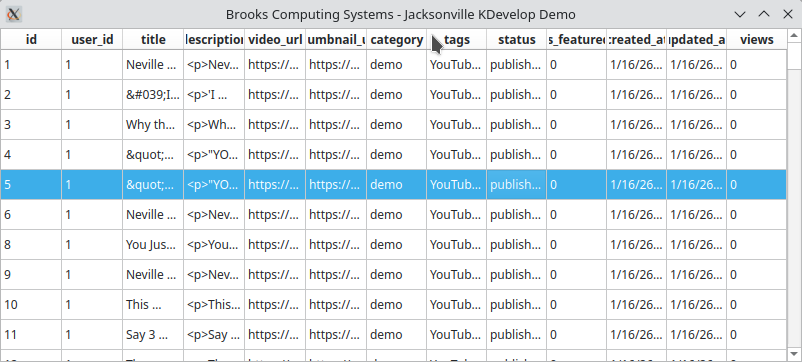Click the is_featured column header
The width and height of the screenshot is (802, 362).
coord(576,39)
